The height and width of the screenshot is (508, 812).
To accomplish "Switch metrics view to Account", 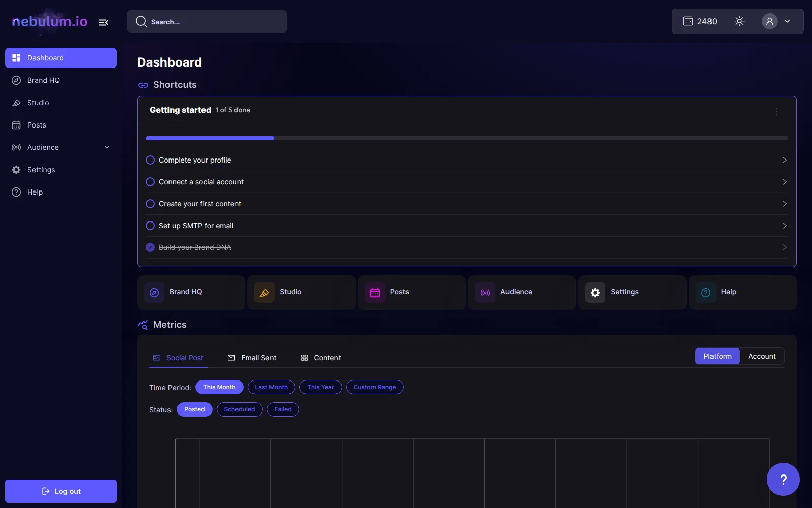I will [762, 356].
